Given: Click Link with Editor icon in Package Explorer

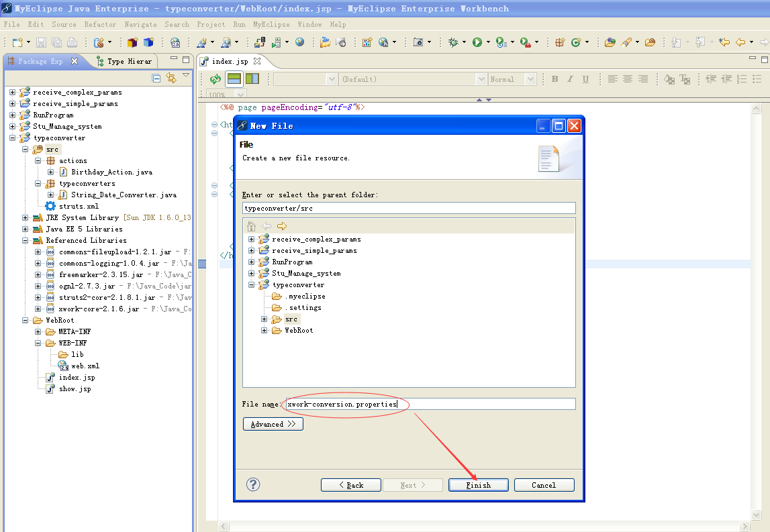Looking at the screenshot, I should click(171, 78).
